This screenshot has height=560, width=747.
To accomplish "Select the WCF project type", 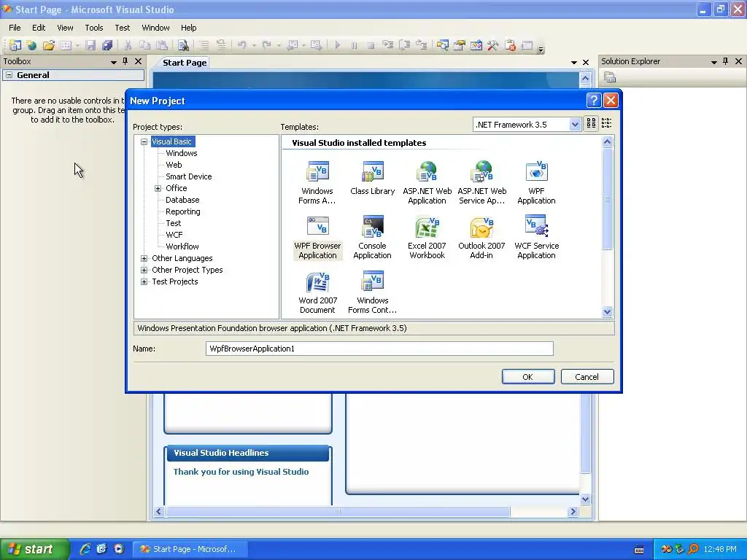I will pyautogui.click(x=174, y=235).
